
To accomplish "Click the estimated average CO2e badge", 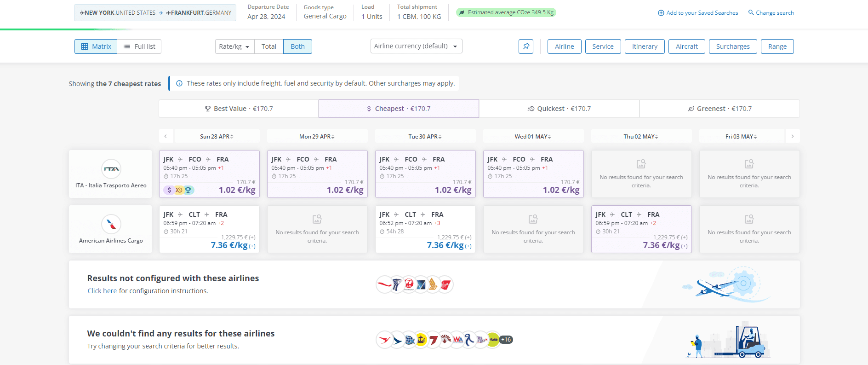I will click(506, 12).
